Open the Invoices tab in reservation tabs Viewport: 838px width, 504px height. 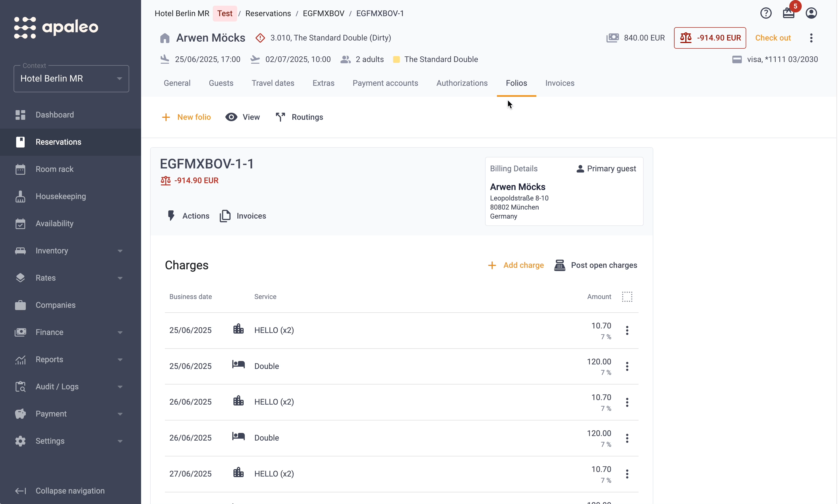[x=560, y=83]
